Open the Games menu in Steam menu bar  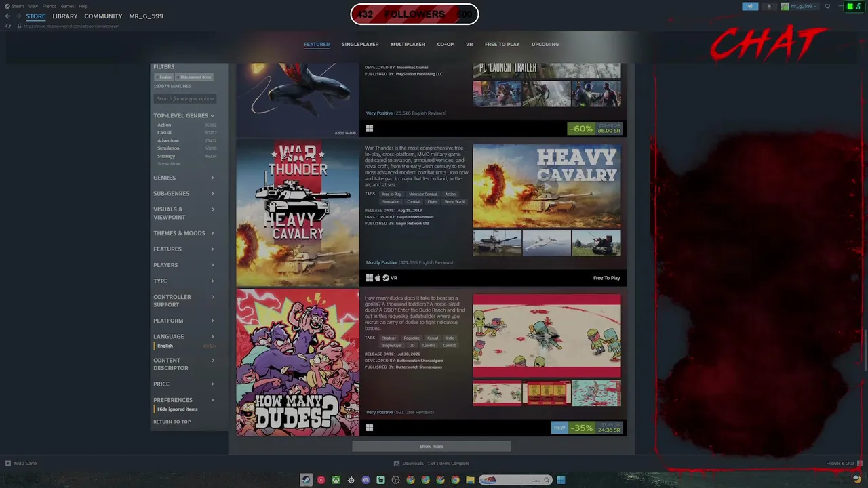point(67,6)
